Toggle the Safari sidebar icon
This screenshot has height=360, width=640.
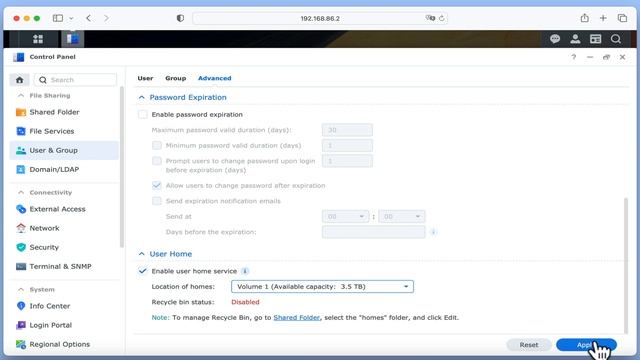coord(58,18)
